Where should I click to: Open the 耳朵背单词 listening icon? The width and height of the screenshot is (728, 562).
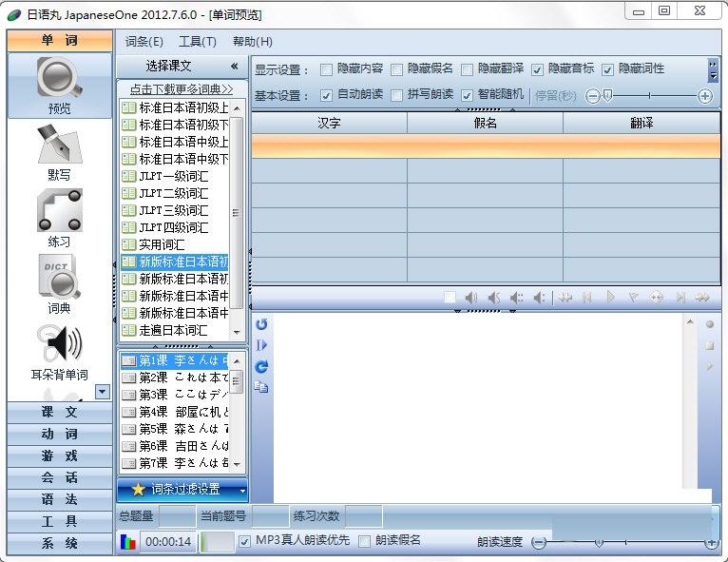pos(60,352)
